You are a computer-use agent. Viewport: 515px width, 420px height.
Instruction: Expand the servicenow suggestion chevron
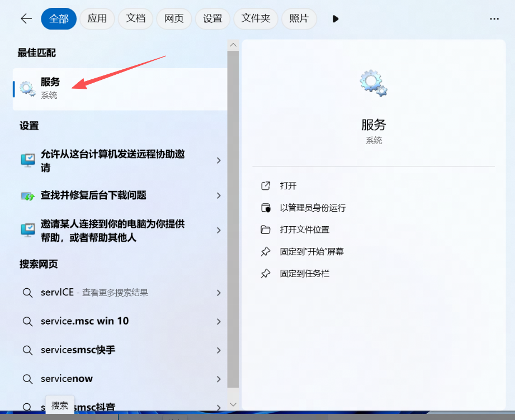click(219, 379)
